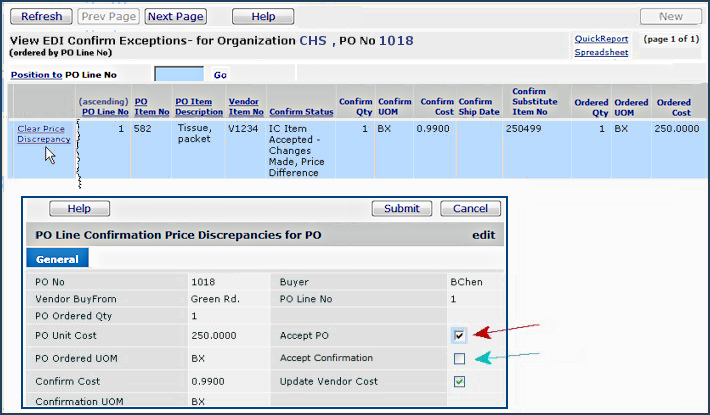The height and width of the screenshot is (415, 710).
Task: Enable the Accept Confirmation checkbox
Action: pyautogui.click(x=459, y=358)
